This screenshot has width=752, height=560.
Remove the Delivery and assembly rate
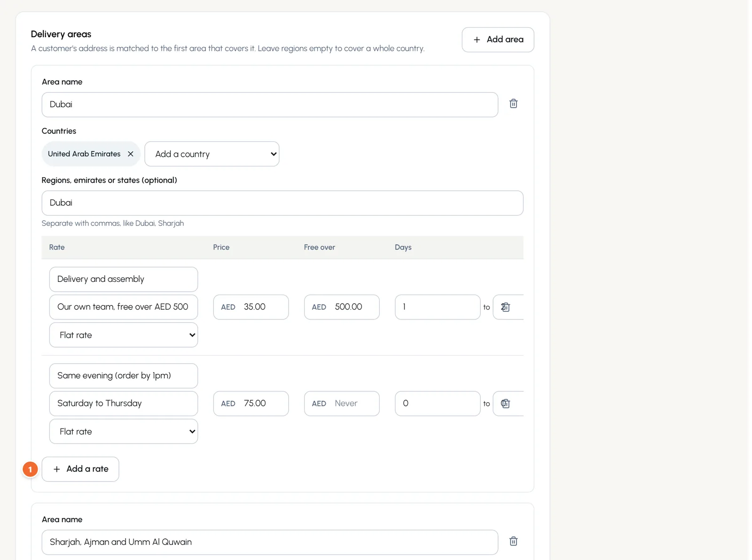[506, 307]
